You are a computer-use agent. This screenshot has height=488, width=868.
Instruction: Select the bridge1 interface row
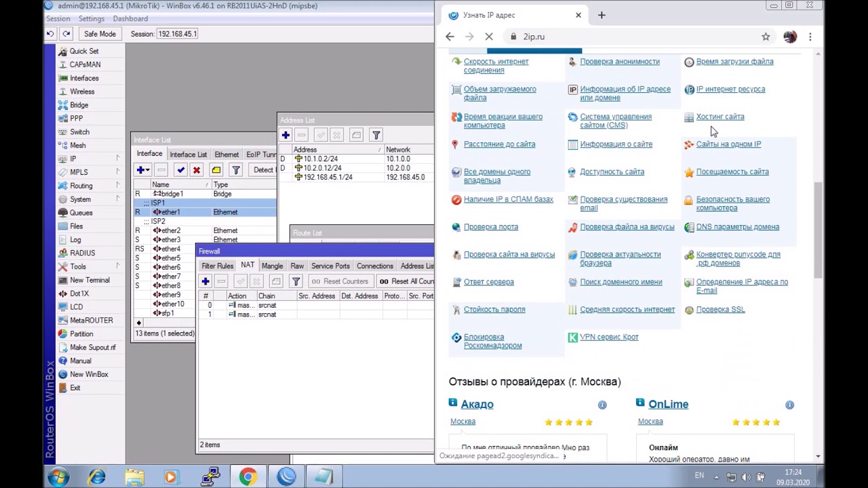[205, 194]
